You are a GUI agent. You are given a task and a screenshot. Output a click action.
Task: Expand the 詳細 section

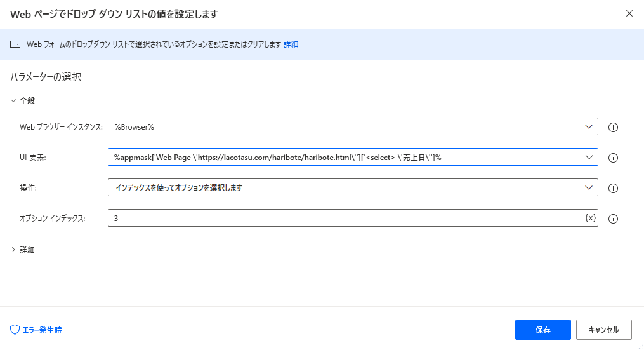coord(14,250)
